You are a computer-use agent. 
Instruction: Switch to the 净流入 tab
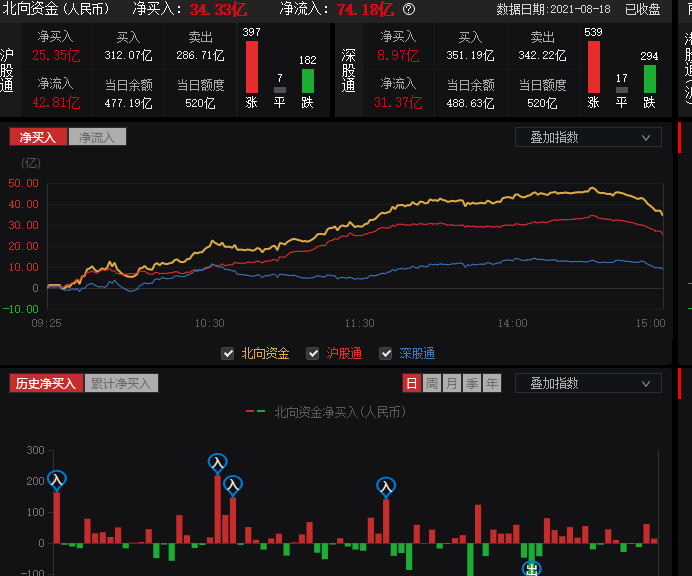[x=97, y=138]
